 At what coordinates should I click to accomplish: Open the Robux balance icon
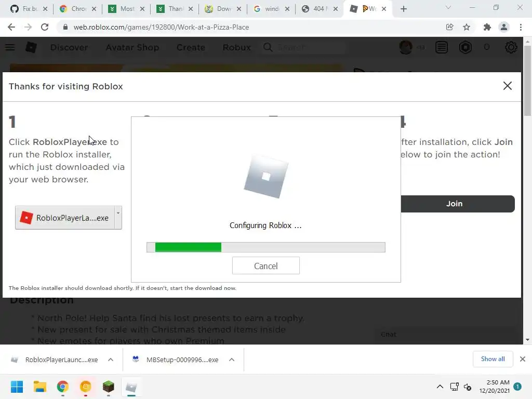[465, 47]
